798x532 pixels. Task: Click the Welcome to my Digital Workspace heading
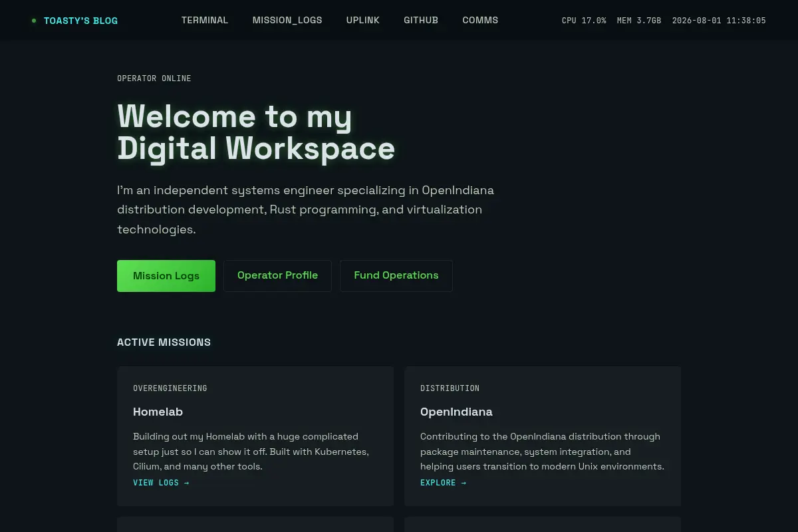click(256, 132)
